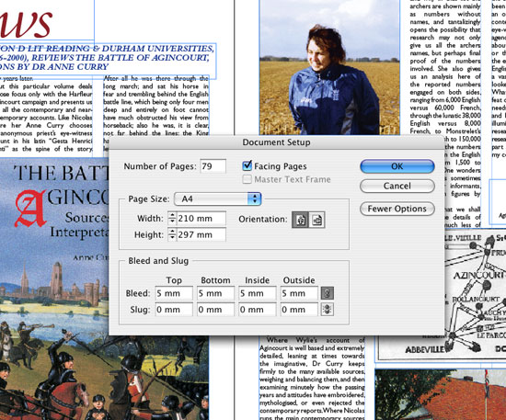The image size is (506, 420).
Task: Click the OK button
Action: pos(397,166)
